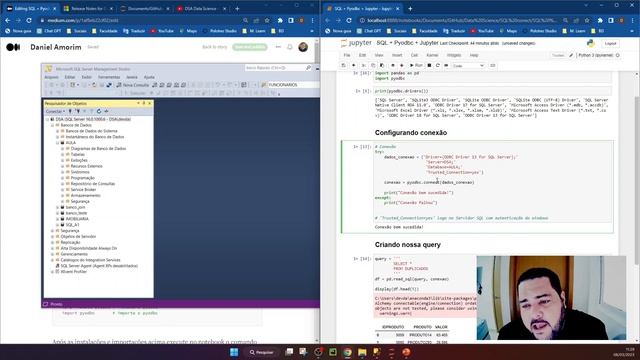Open the Medium profile avatar
Image resolution: width=640 pixels, height=360 pixels.
click(303, 47)
